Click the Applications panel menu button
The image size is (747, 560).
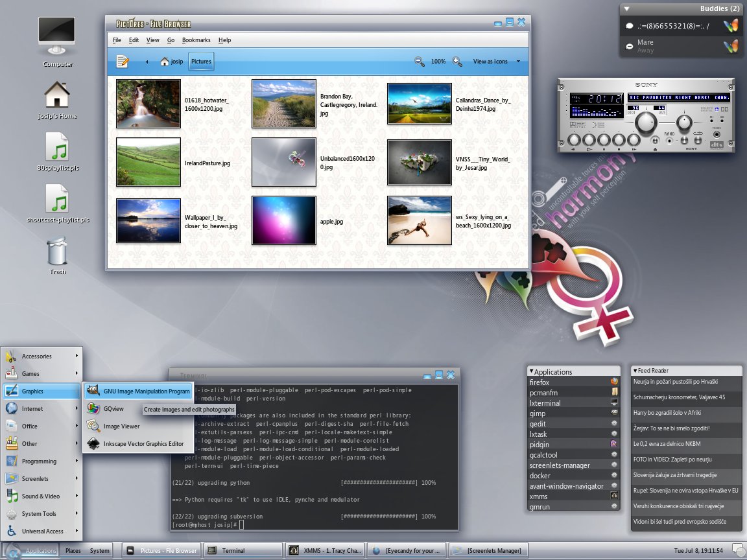click(30, 550)
